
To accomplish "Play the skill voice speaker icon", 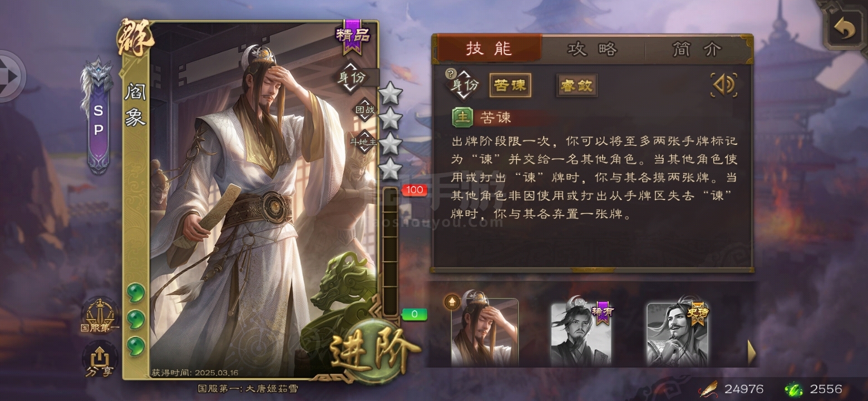I will coord(724,85).
